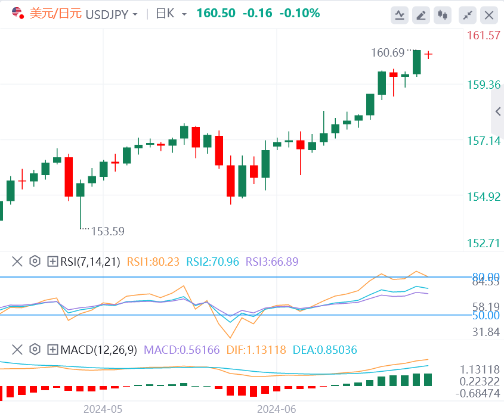The image size is (504, 420).
Task: Click the 157.14 price axis label
Action: 484,141
